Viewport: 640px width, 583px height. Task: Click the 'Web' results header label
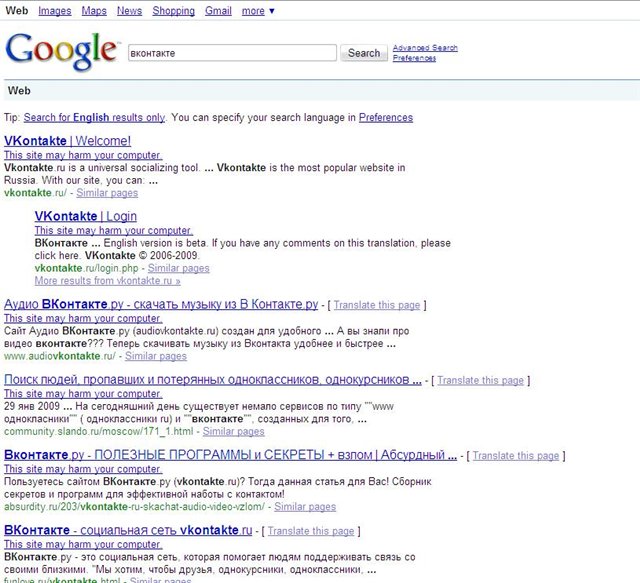[x=19, y=90]
